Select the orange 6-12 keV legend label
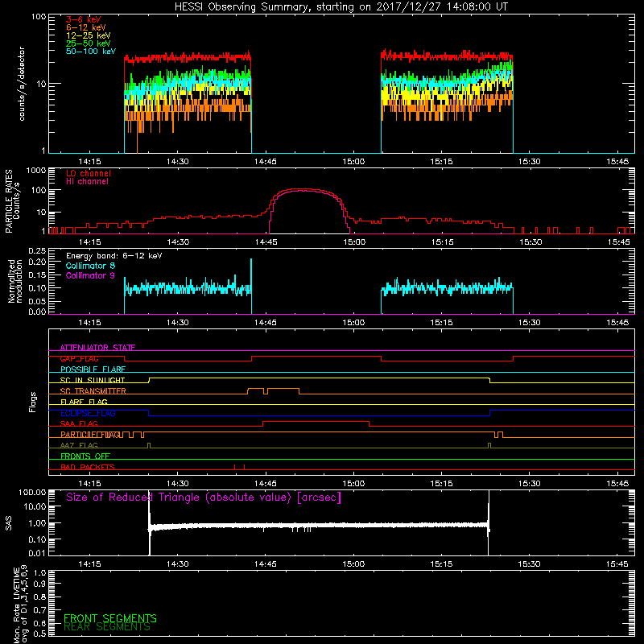This screenshot has height=644, width=644. 86,27
